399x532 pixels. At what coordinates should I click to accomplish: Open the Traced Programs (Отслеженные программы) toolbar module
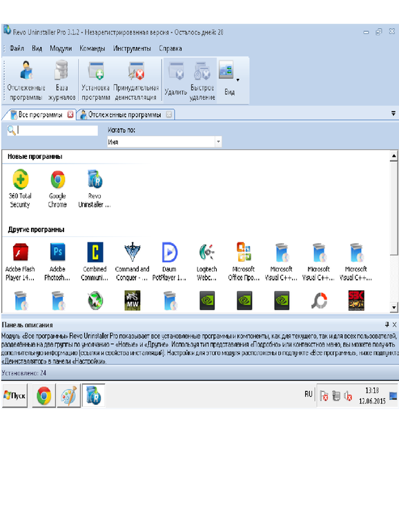tap(26, 81)
